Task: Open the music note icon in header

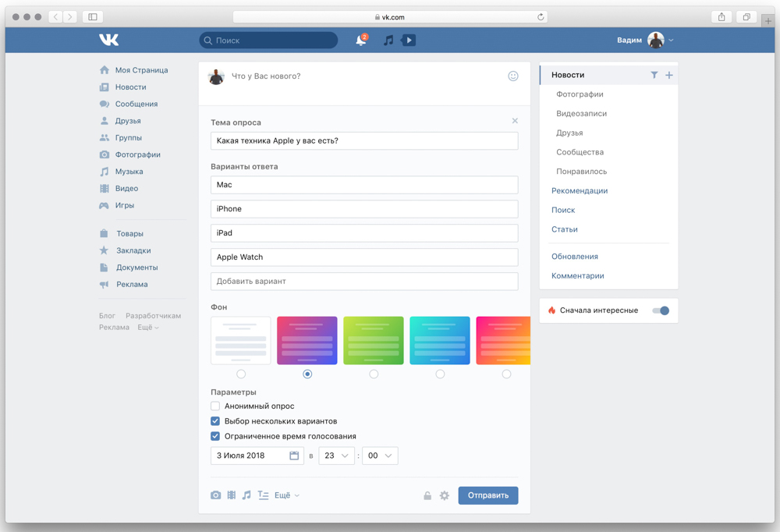Action: click(x=388, y=41)
